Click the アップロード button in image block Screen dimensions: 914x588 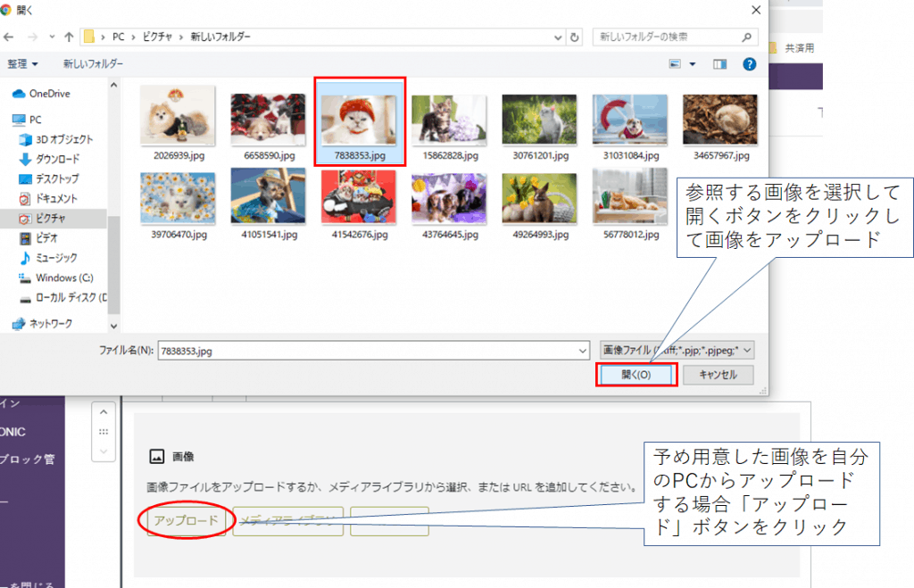[x=187, y=521]
